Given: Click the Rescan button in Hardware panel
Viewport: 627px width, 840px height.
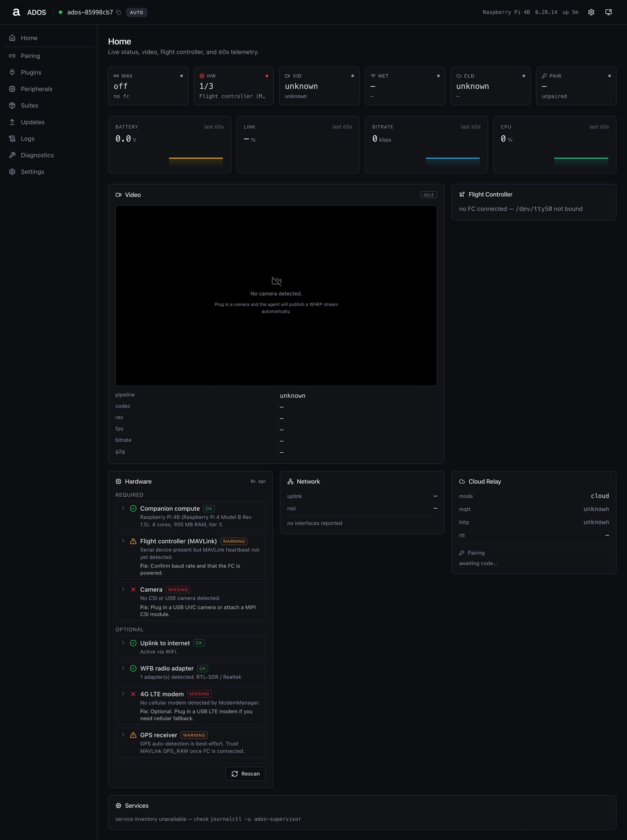Looking at the screenshot, I should click(x=246, y=774).
